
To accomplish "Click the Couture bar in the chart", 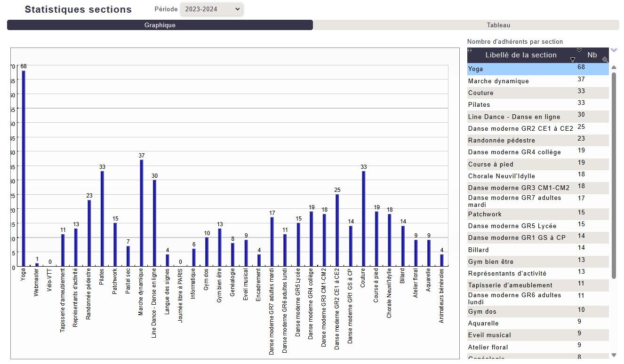I will click(x=364, y=218).
